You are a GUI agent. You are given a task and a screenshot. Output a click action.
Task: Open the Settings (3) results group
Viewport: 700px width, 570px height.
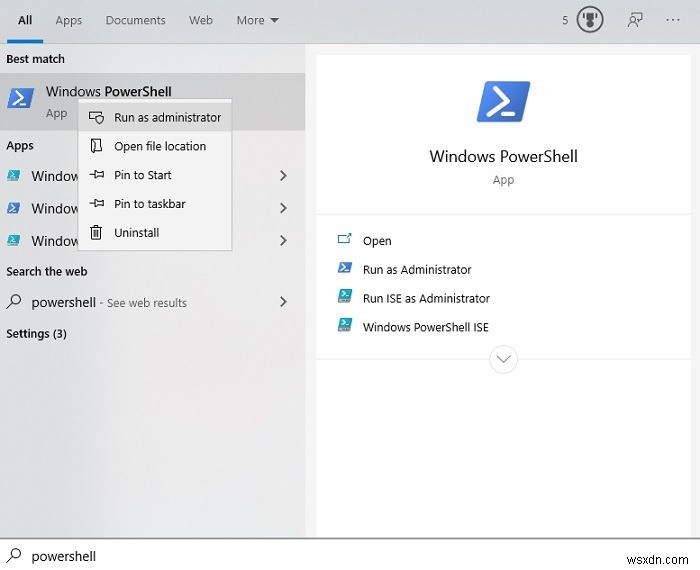[36, 334]
